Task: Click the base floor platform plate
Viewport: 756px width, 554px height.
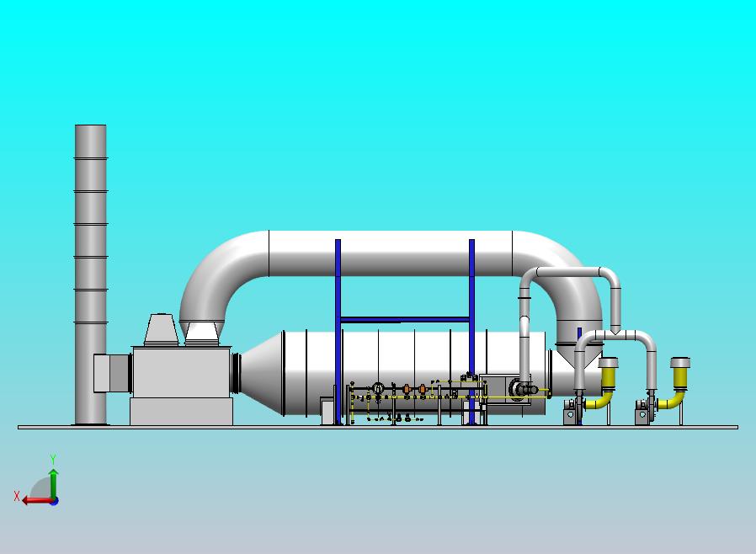Action: (378, 427)
